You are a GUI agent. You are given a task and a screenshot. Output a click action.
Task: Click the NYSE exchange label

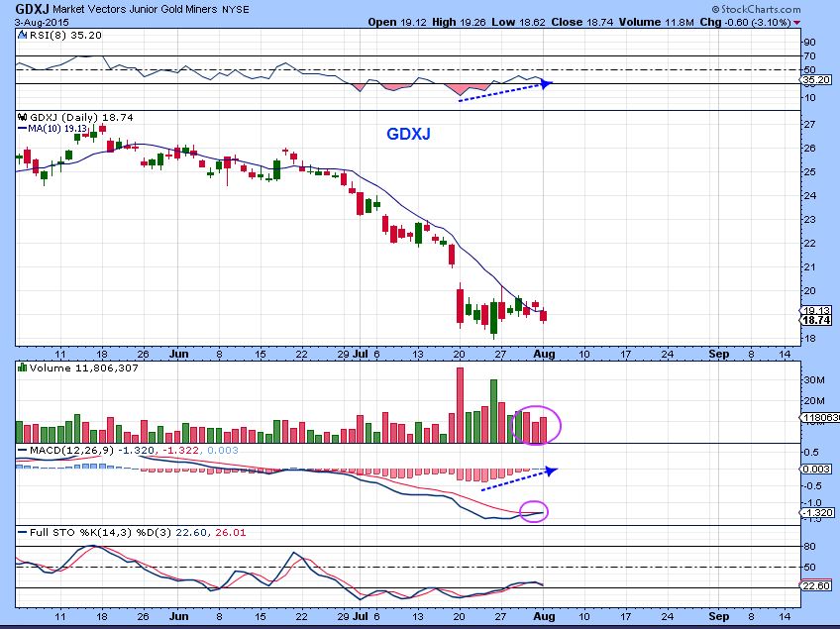(x=235, y=9)
